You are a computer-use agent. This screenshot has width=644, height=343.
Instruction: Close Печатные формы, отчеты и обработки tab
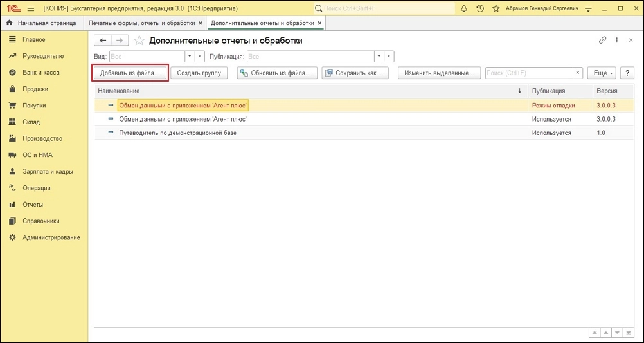[201, 23]
